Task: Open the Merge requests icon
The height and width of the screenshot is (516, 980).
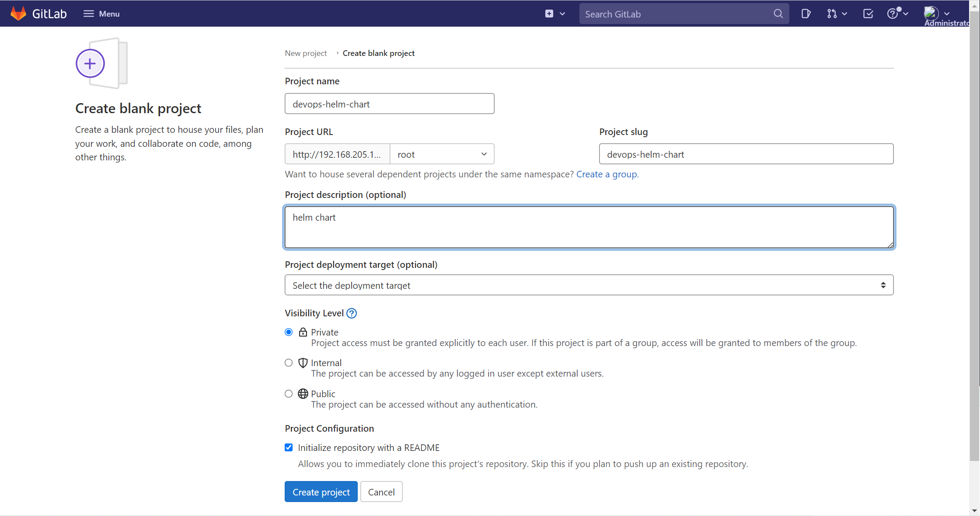Action: coord(837,14)
